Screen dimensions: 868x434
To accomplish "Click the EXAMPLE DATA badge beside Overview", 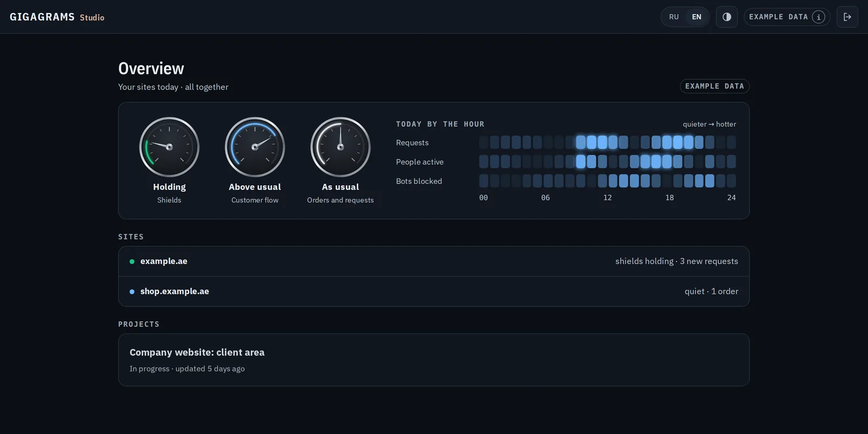I will pos(714,86).
